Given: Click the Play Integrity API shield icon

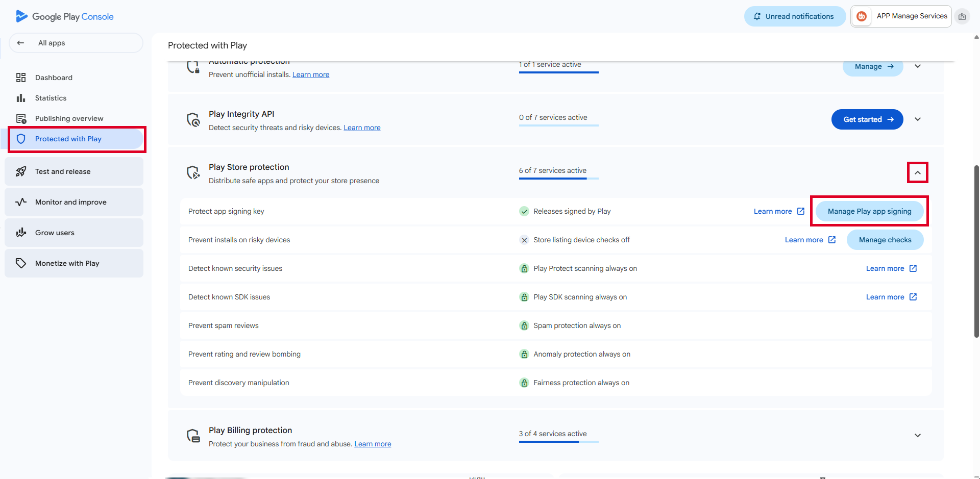Looking at the screenshot, I should click(x=193, y=120).
